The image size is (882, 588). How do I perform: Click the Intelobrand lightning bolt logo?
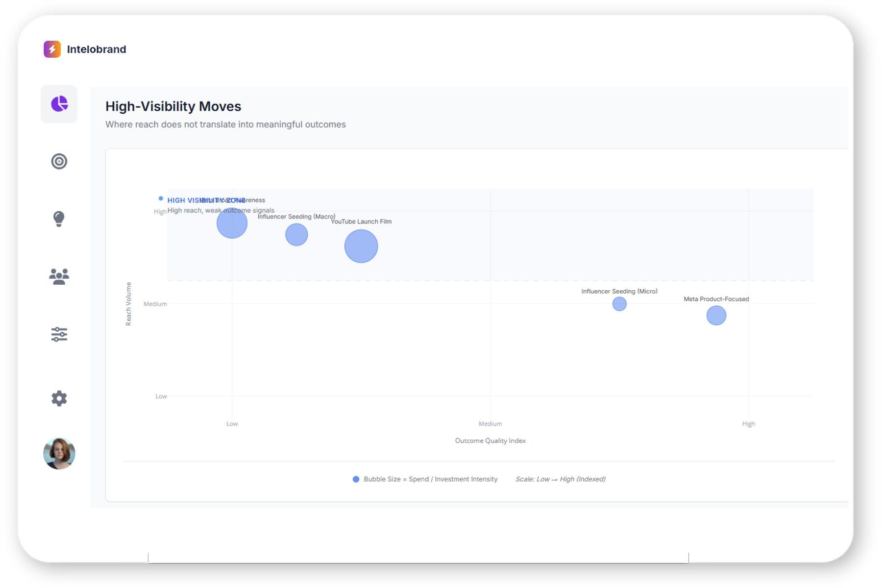click(x=52, y=49)
